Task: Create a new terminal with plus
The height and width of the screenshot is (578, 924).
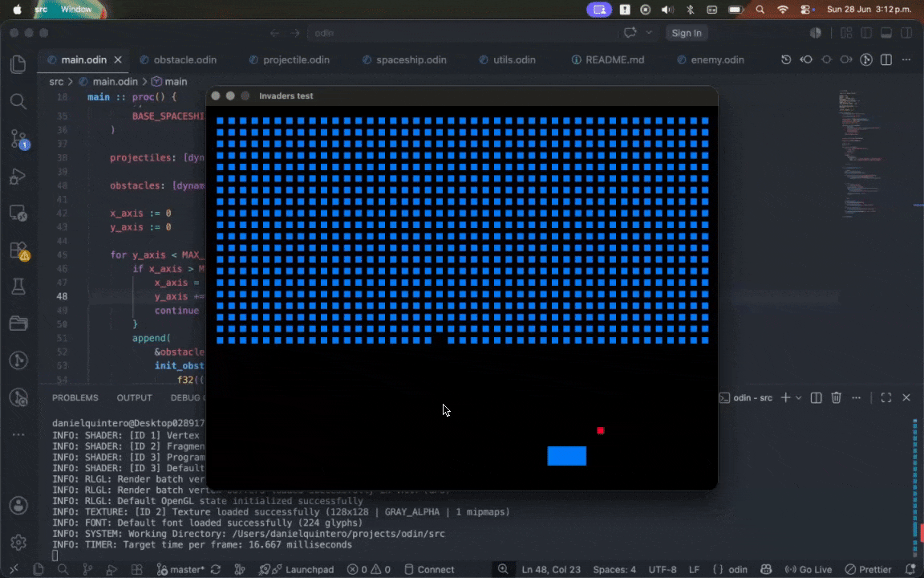Action: (x=785, y=397)
